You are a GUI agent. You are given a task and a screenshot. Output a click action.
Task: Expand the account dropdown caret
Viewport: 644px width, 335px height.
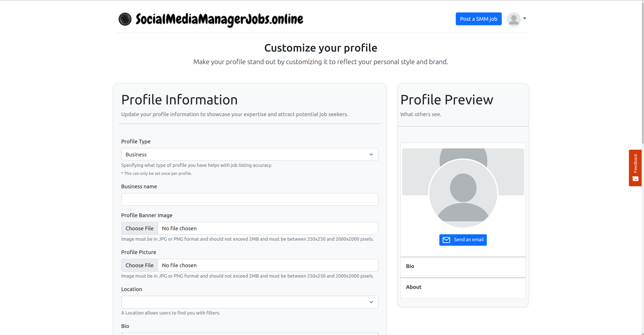525,18
